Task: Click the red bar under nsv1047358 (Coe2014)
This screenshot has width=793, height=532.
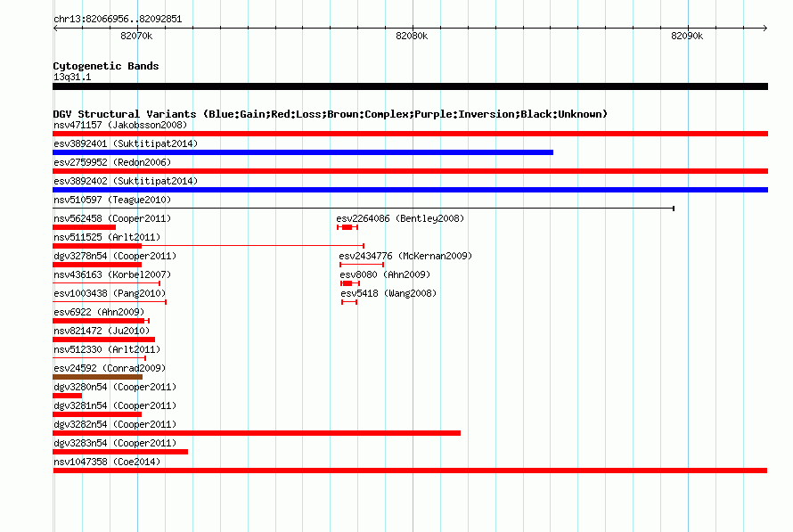Action: [x=410, y=471]
